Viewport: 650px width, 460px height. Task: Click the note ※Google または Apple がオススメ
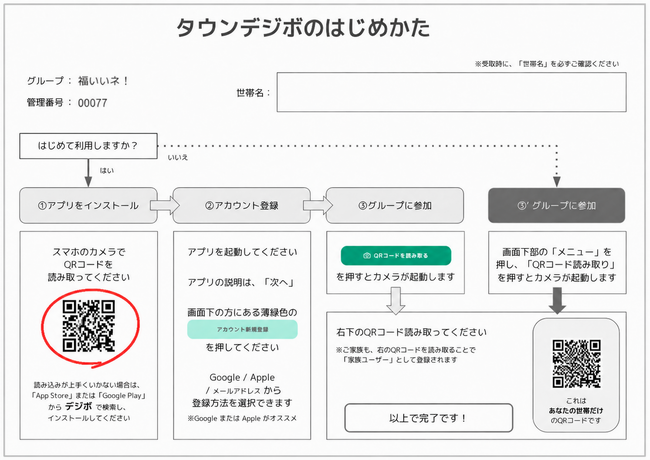[x=242, y=419]
